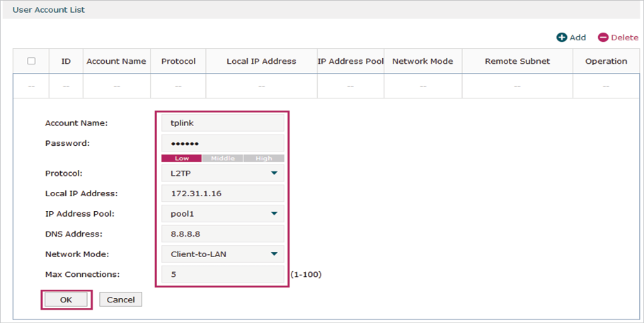Click the Low password strength indicator
The image size is (644, 323).
182,159
